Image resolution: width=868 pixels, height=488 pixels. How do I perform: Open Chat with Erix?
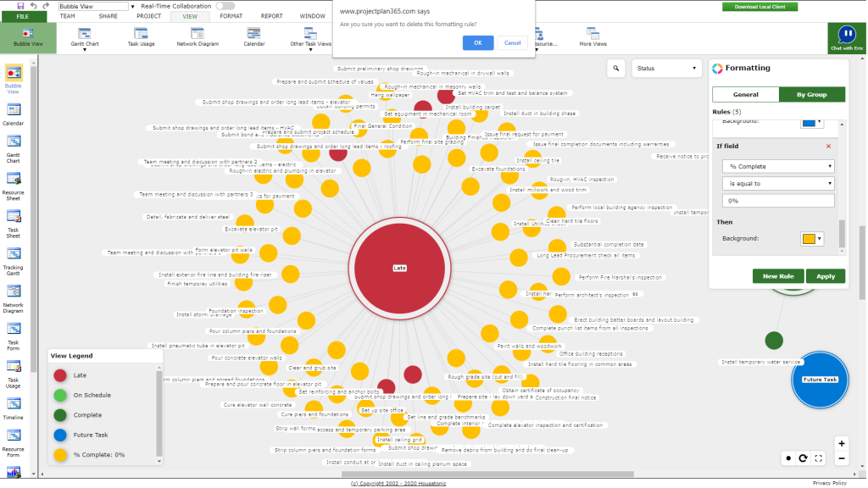coord(847,37)
